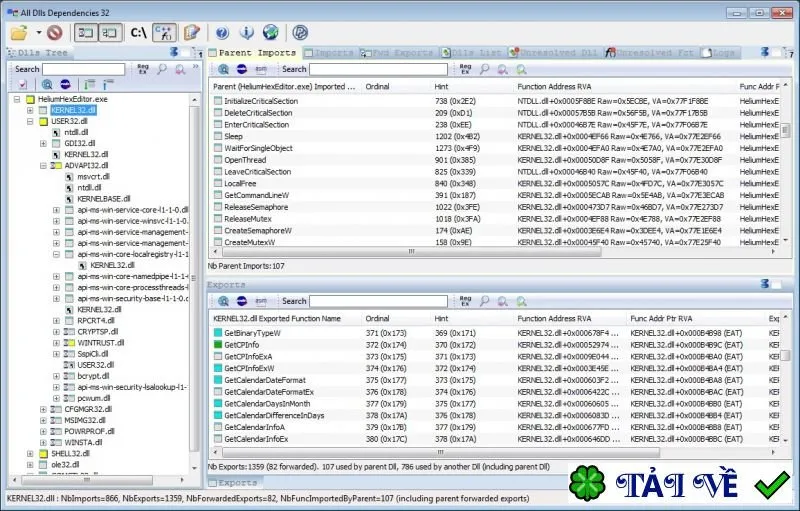The width and height of the screenshot is (800, 511).
Task: Toggle the C++ function undecorate button
Action: point(164,33)
